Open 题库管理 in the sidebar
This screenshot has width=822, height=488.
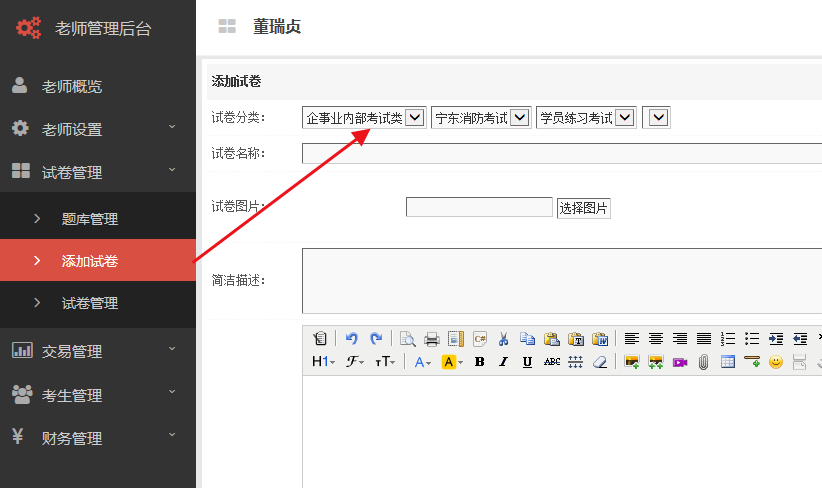click(90, 219)
